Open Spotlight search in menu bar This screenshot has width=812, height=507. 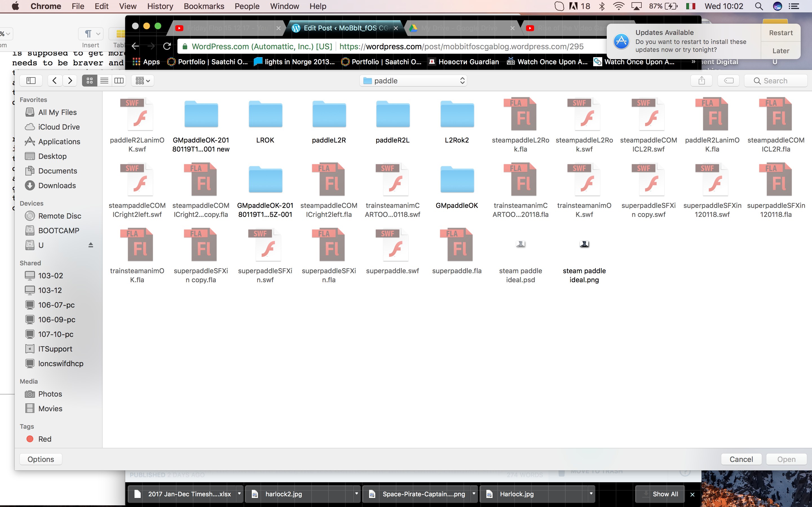coord(759,6)
